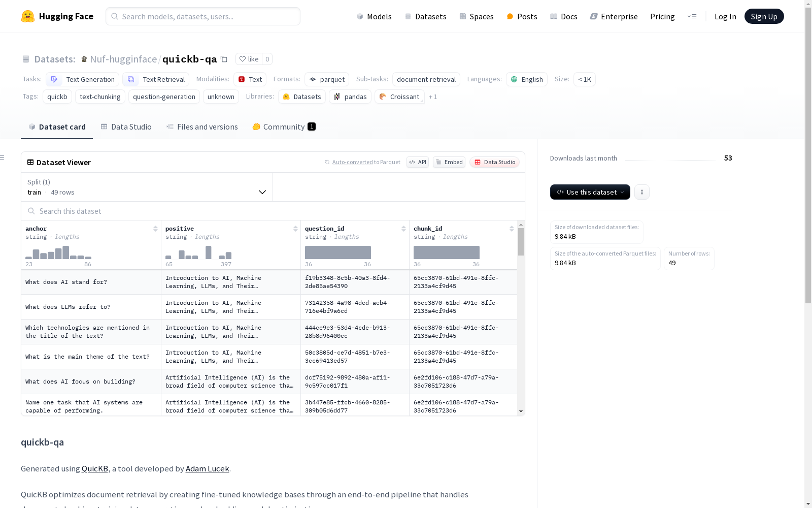Sort the anchor column
Image resolution: width=812 pixels, height=508 pixels.
pyautogui.click(x=155, y=229)
